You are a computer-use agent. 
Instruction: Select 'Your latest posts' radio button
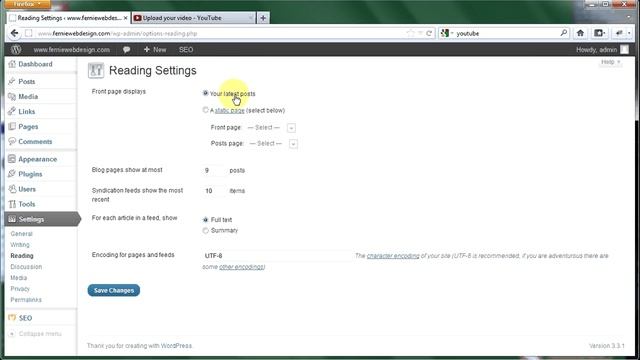205,93
